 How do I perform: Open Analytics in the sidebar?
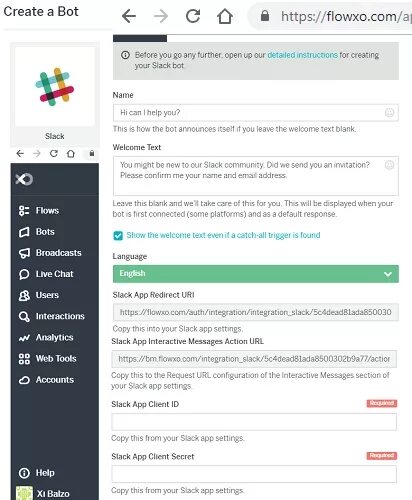coord(46,337)
